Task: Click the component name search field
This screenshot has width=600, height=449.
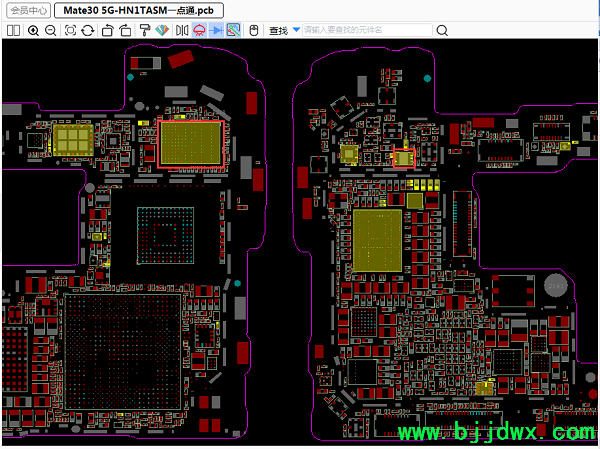Action: pos(367,30)
